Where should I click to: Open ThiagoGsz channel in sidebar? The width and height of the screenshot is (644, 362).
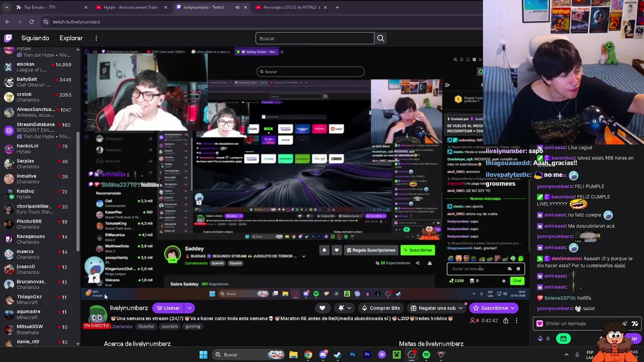click(38, 300)
